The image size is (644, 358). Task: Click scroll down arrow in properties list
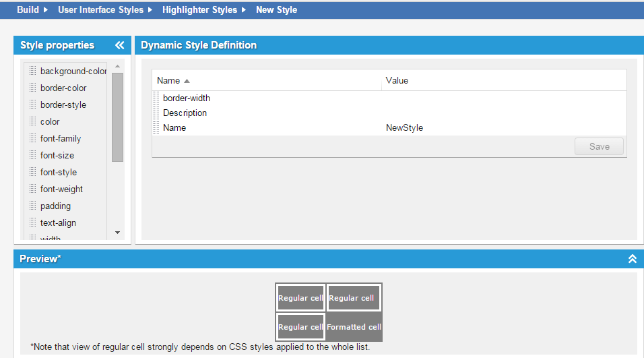click(117, 233)
